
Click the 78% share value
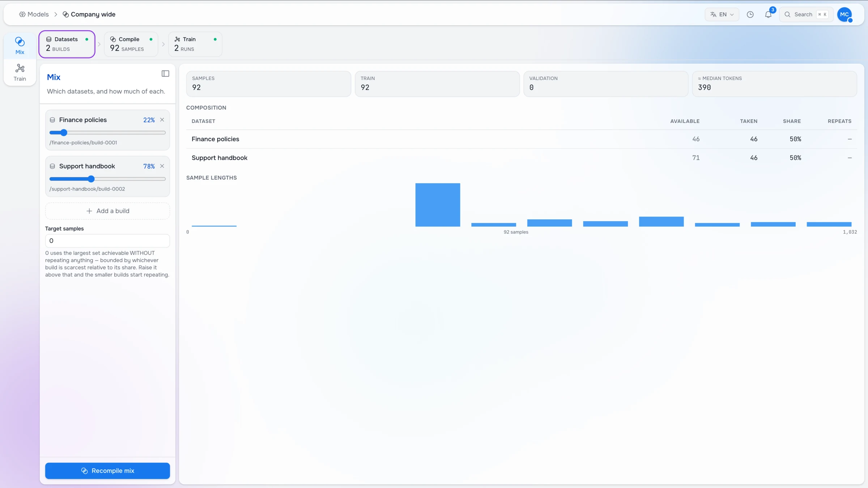(x=149, y=166)
